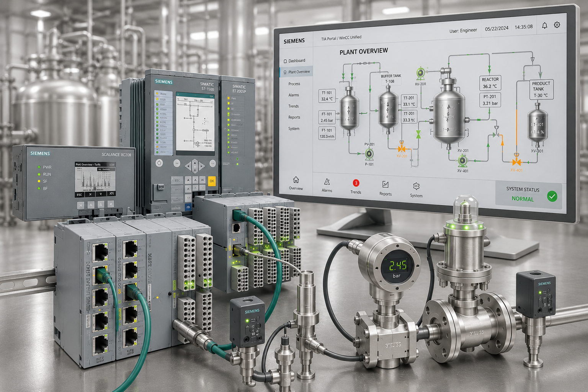The height and width of the screenshot is (392, 588).
Task: Select the green pump below the reactor
Action: [x=463, y=161]
